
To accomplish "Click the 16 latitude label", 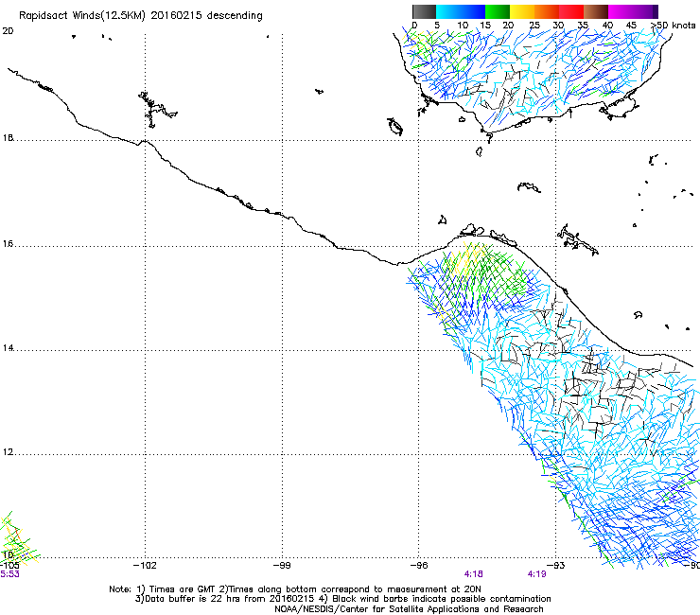I will coord(8,244).
